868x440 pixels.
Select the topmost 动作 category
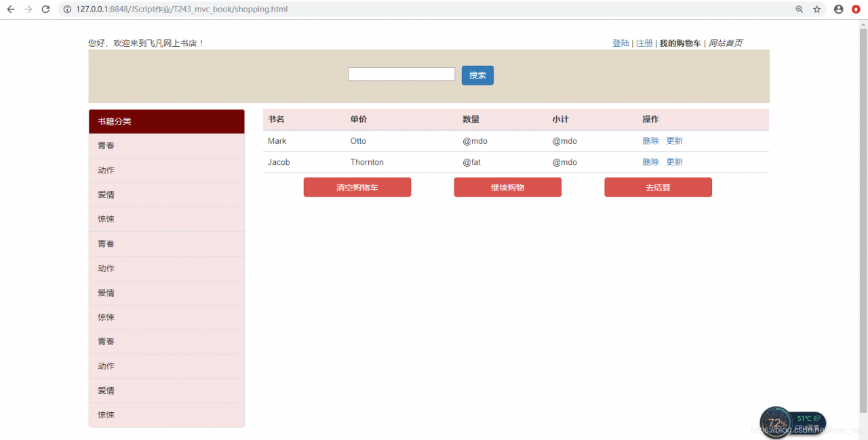pyautogui.click(x=167, y=170)
